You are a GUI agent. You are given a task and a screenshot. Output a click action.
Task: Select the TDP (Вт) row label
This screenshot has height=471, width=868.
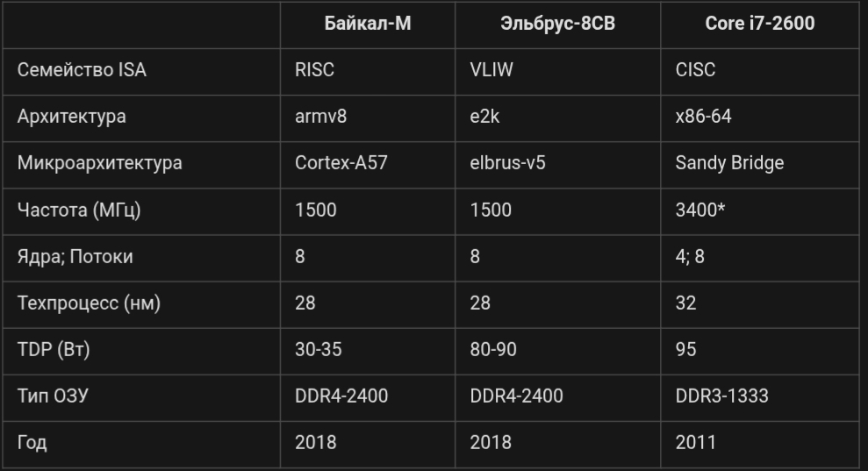(x=54, y=349)
